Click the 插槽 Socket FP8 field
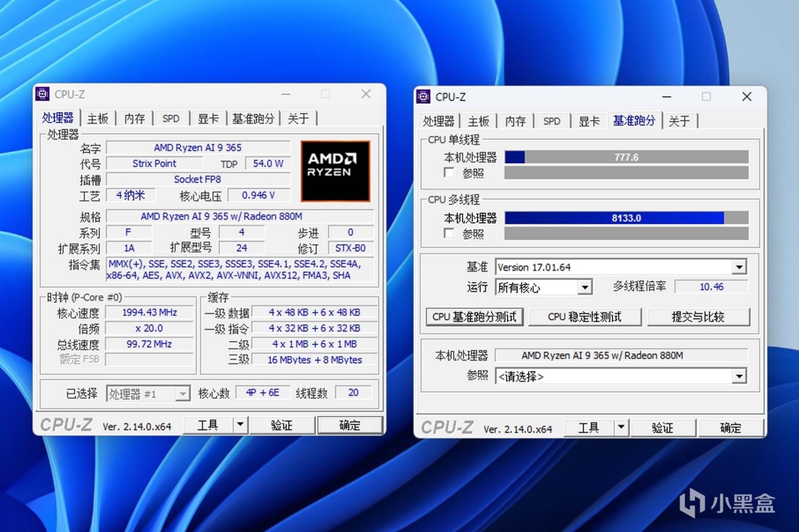The height and width of the screenshot is (532, 799). click(x=198, y=179)
